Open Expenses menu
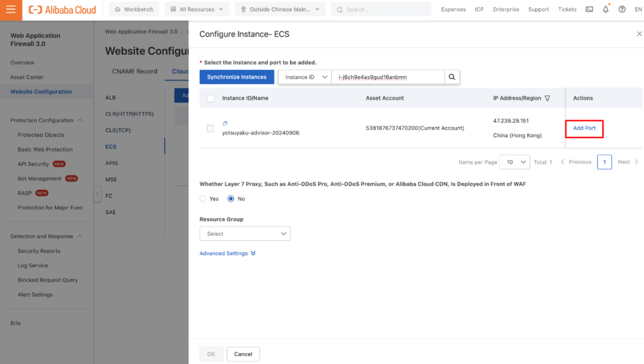This screenshot has width=644, height=364. 453,10
